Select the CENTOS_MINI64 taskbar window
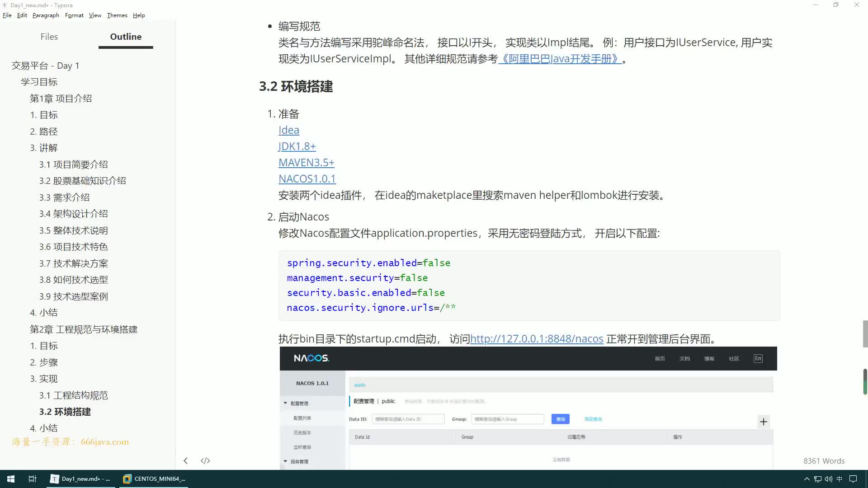The height and width of the screenshot is (488, 868). click(154, 479)
